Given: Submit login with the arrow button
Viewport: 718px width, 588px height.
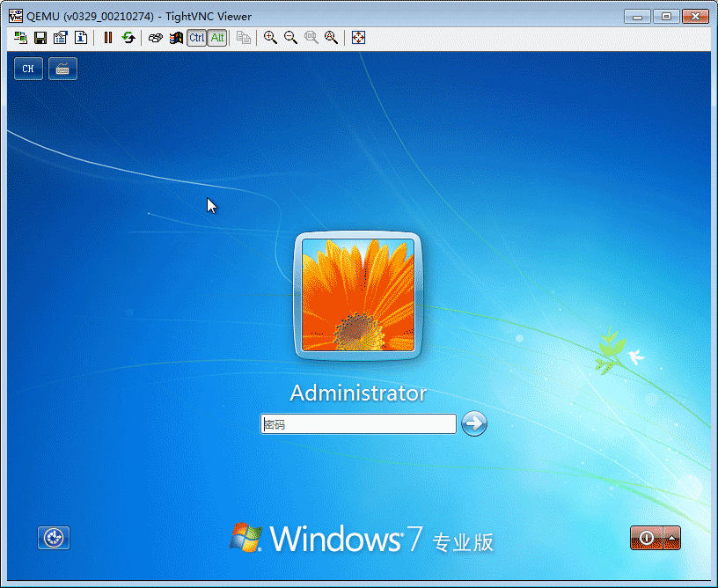Looking at the screenshot, I should pos(474,423).
